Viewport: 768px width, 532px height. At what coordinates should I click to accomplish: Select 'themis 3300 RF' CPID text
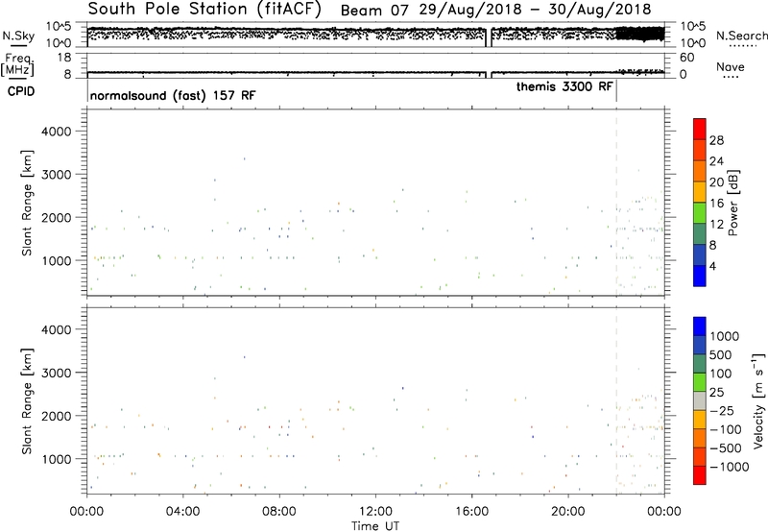coord(564,86)
